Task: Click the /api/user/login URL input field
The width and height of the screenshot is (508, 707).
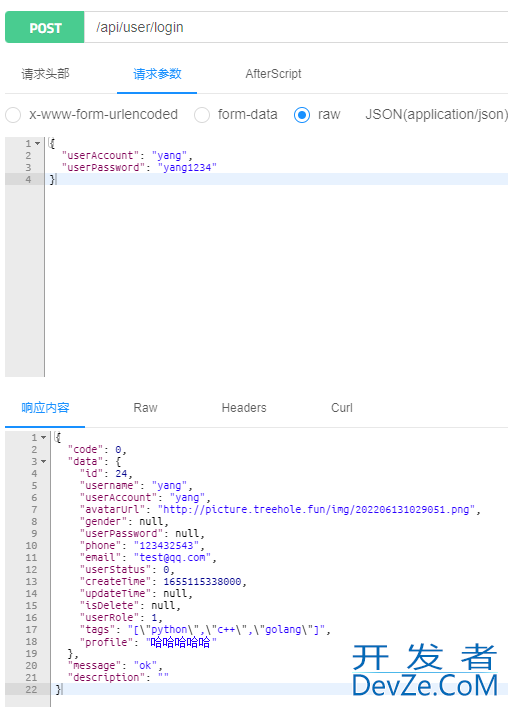Action: [296, 28]
